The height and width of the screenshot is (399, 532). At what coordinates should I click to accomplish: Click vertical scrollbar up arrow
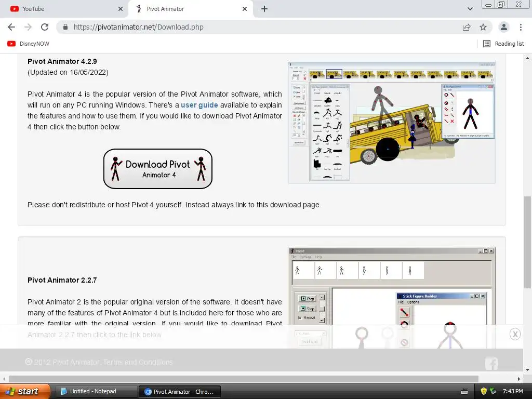(x=528, y=58)
